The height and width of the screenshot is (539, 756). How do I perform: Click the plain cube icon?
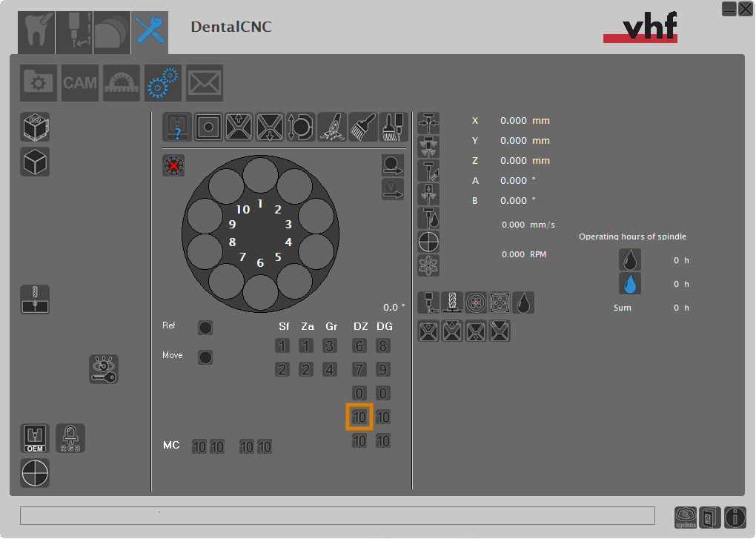tap(35, 162)
